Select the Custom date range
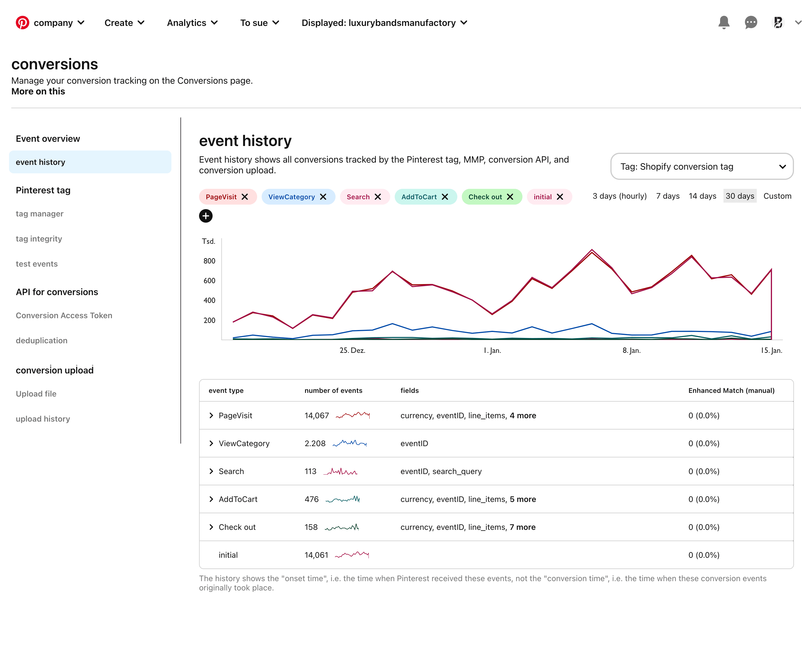Viewport: 812px width, 664px height. coord(777,196)
